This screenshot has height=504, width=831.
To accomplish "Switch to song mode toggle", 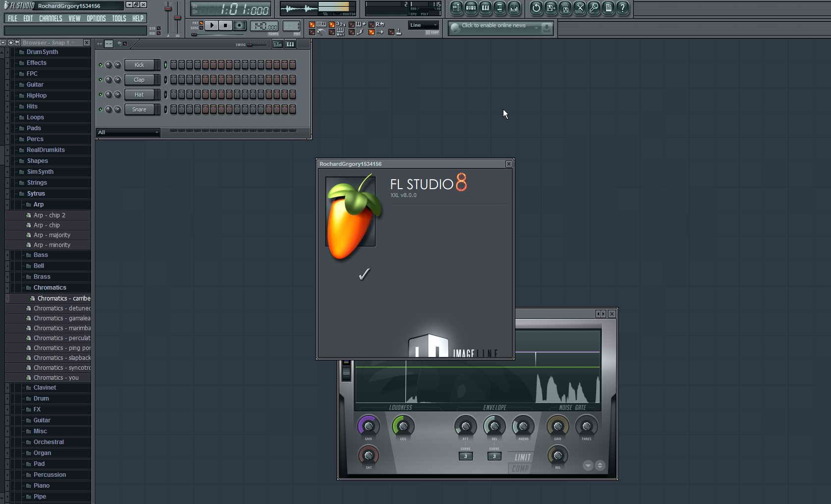I will [201, 28].
